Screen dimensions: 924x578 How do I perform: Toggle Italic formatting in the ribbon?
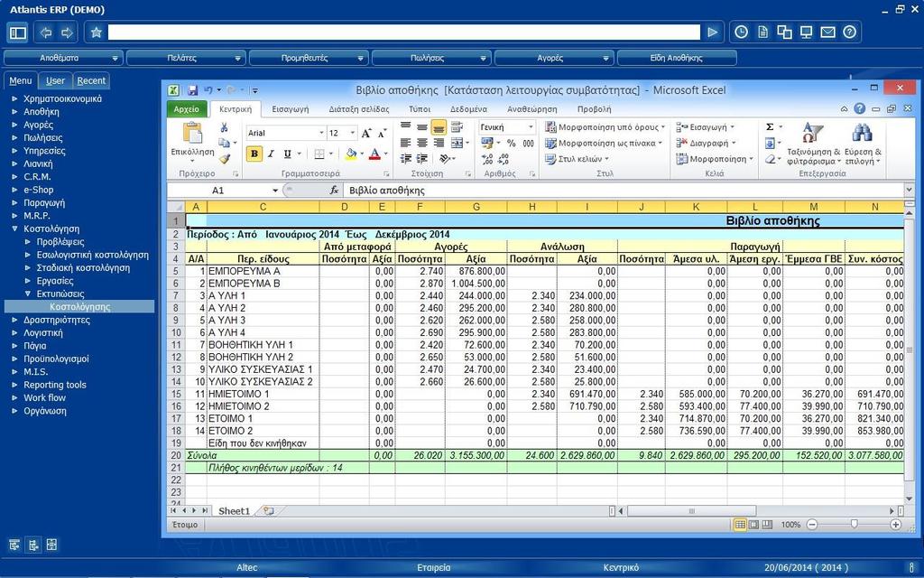coord(271,154)
